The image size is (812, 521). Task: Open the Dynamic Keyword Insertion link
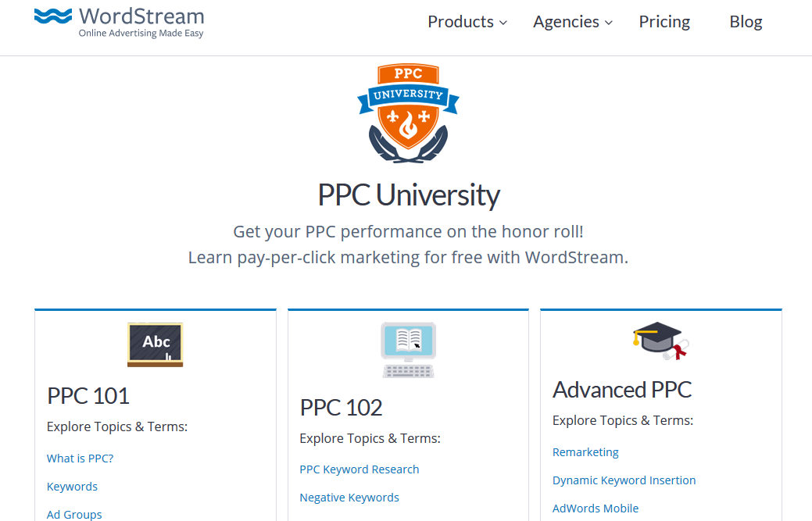click(x=624, y=480)
